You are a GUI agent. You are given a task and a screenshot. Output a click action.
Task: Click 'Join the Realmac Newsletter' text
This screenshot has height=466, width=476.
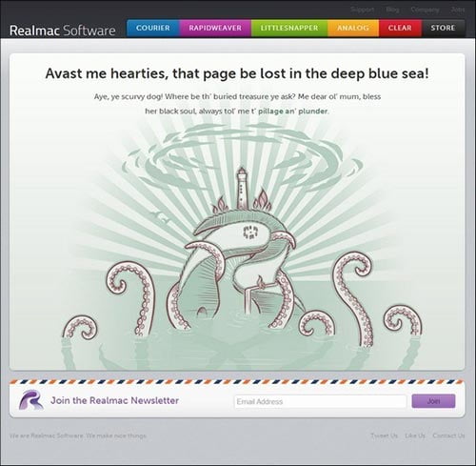(x=114, y=400)
